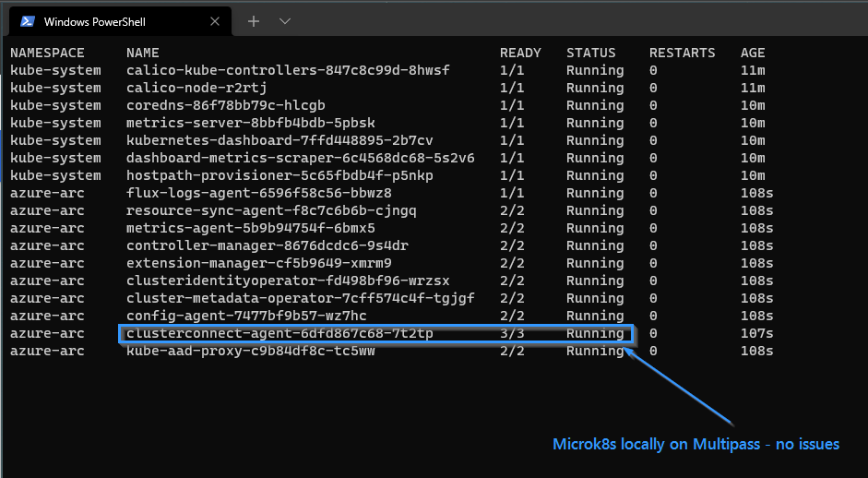This screenshot has height=478, width=868.
Task: Select pod controller-manager-8676dcdc6-9s4dr
Action: [268, 246]
